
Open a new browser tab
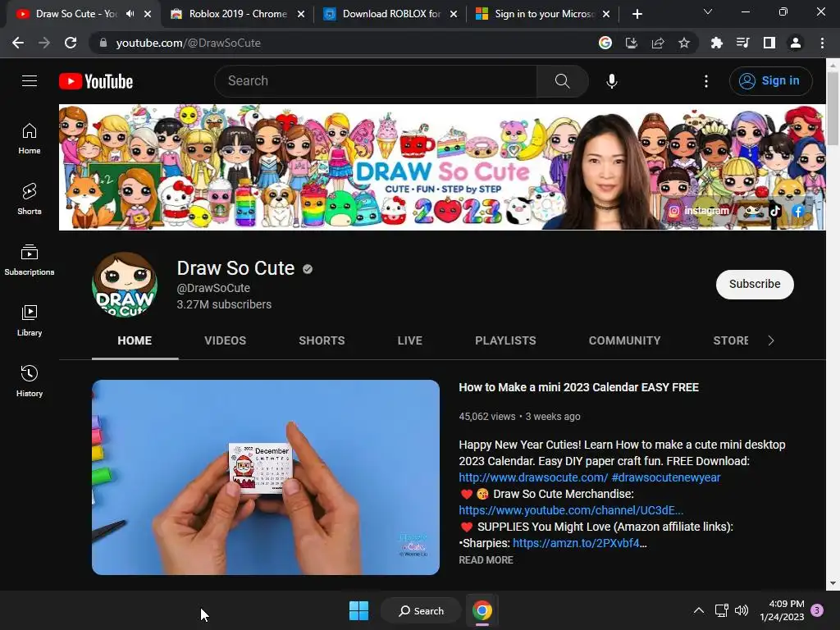coord(637,14)
